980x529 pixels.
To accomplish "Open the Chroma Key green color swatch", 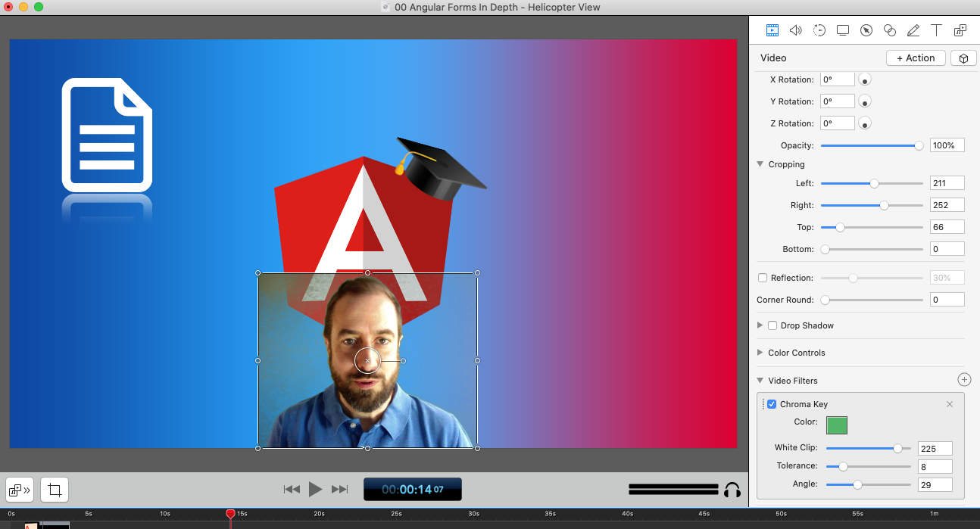I will click(837, 425).
